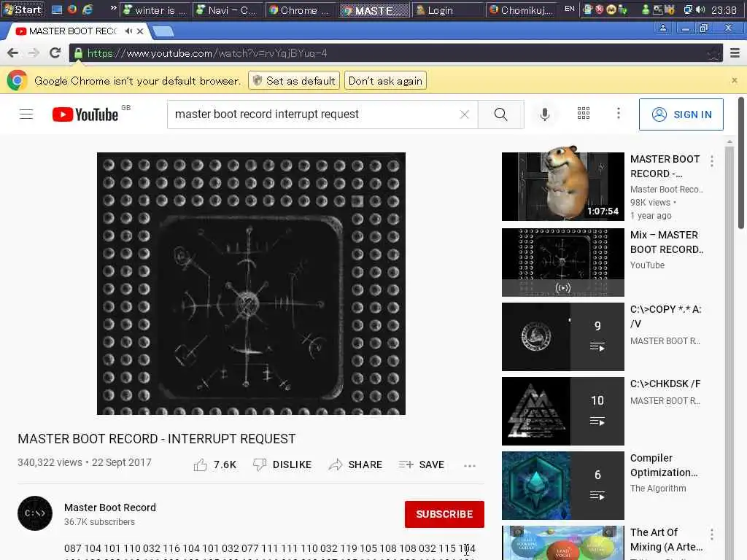The image size is (747, 560).
Task: Click the SIGN IN button
Action: [x=681, y=114]
